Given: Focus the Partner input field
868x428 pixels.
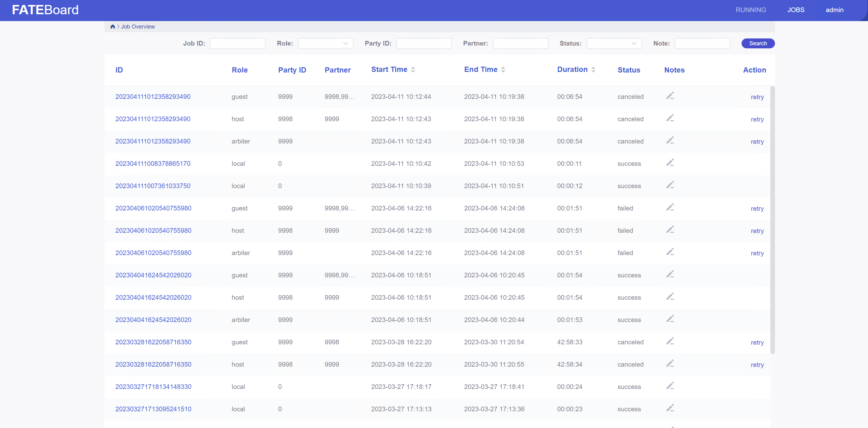Looking at the screenshot, I should (520, 43).
